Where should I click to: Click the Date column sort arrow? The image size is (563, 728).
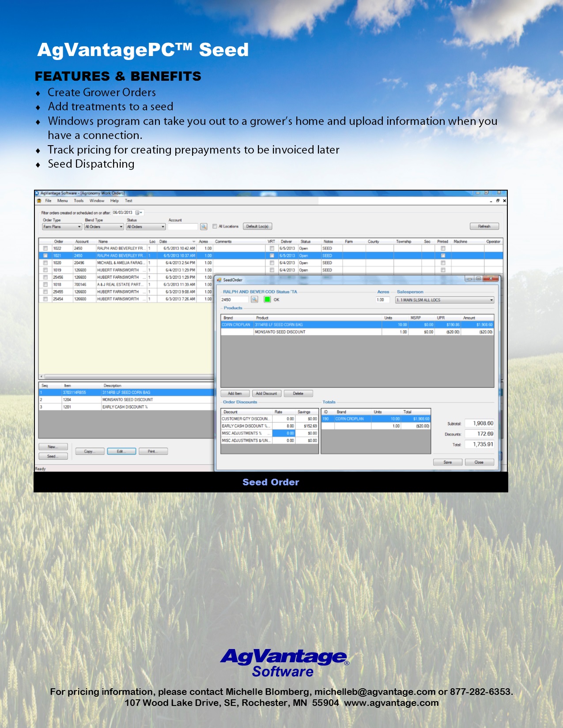click(x=194, y=242)
